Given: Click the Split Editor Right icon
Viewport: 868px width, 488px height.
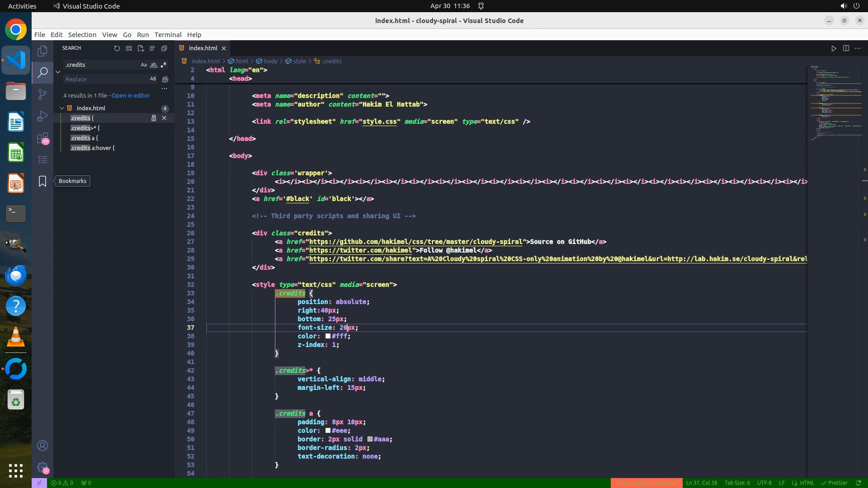Looking at the screenshot, I should 846,48.
